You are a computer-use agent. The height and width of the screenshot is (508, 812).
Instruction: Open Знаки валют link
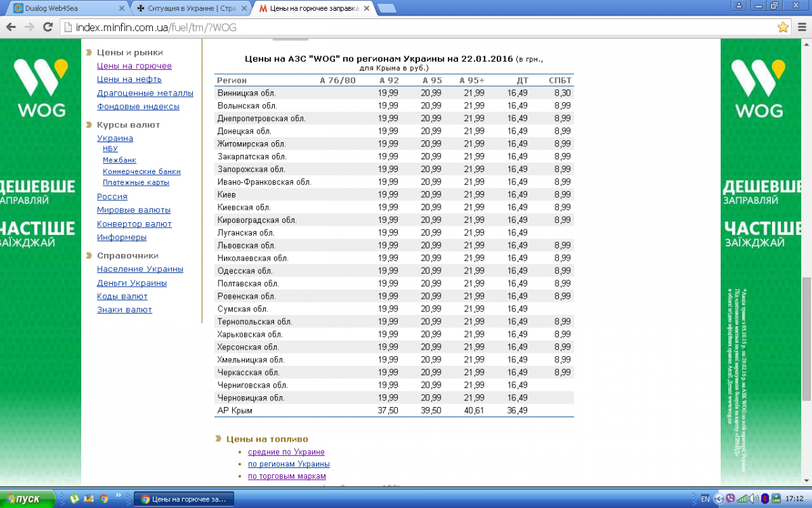[125, 310]
